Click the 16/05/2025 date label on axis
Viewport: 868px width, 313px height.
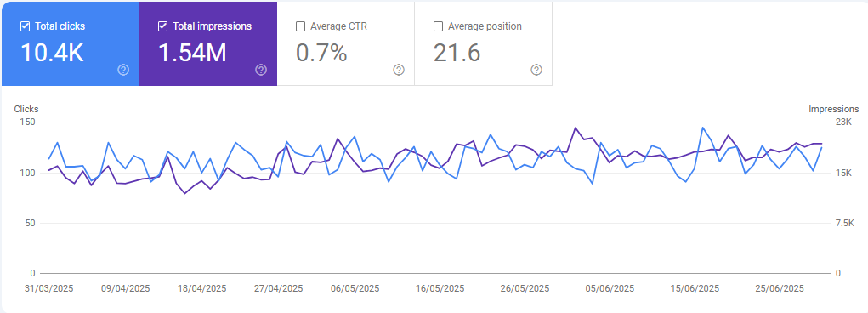click(x=440, y=288)
